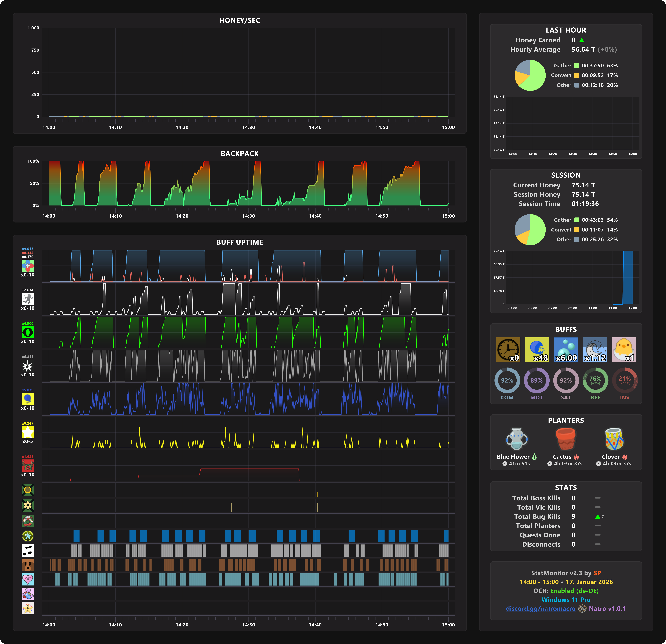
Task: Click the green Gather legend swatch in Last Hour
Action: pos(577,66)
